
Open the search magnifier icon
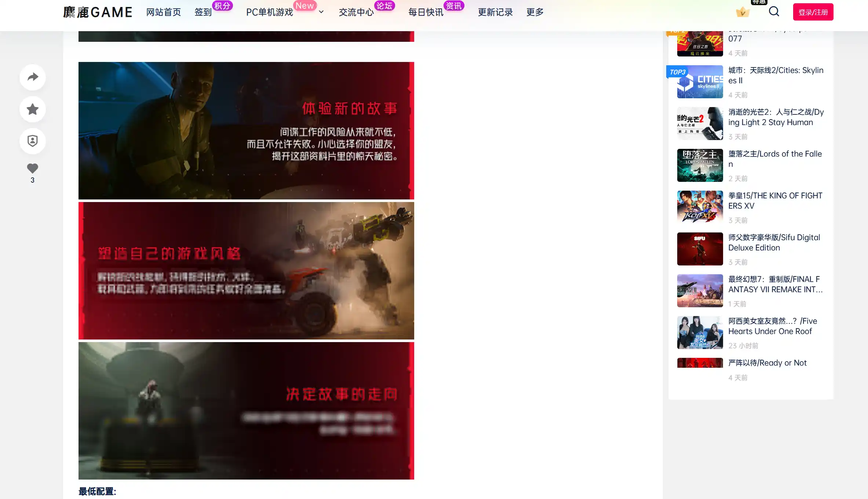[x=774, y=12]
